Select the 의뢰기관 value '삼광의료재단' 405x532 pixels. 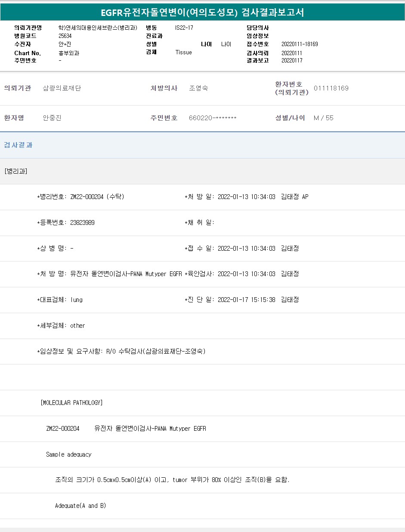coord(62,88)
